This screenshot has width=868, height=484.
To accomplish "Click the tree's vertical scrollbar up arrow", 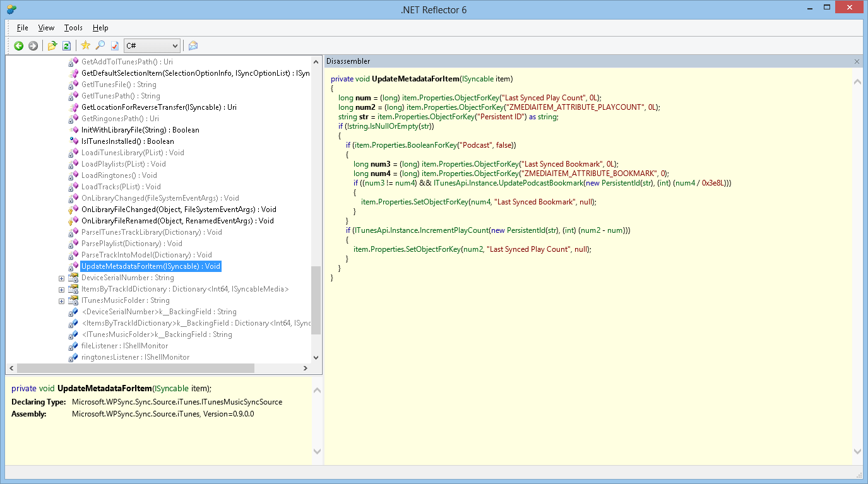I will pyautogui.click(x=316, y=62).
